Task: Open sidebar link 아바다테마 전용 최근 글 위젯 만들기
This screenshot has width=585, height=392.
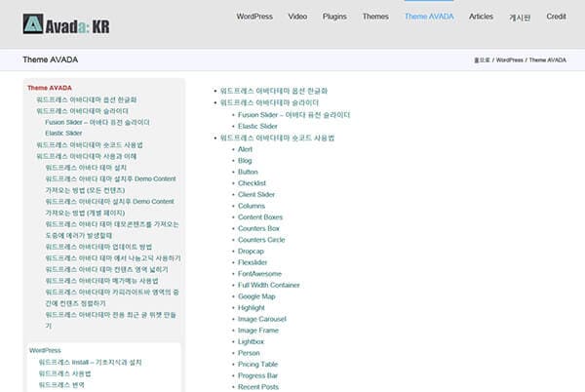Action: tap(110, 320)
